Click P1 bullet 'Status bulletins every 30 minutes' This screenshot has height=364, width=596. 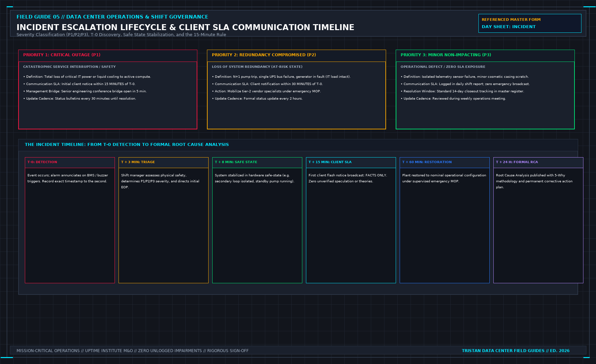[80, 99]
